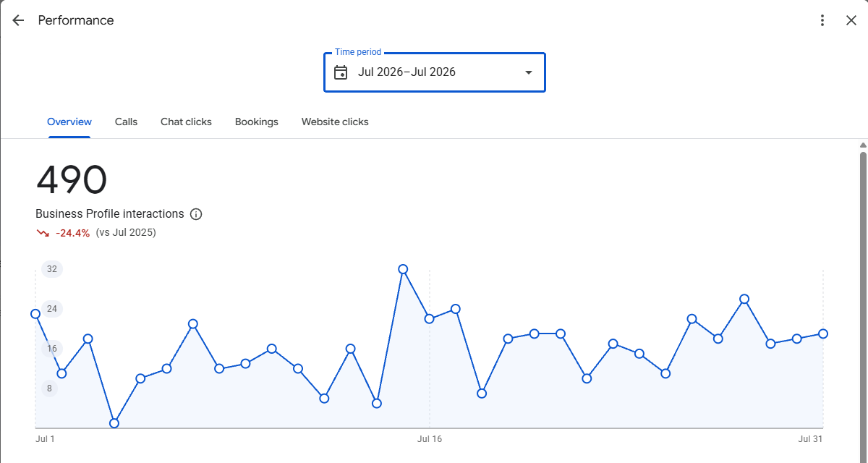Click the Jul 2026–Jul 2026 period field

pyautogui.click(x=435, y=72)
